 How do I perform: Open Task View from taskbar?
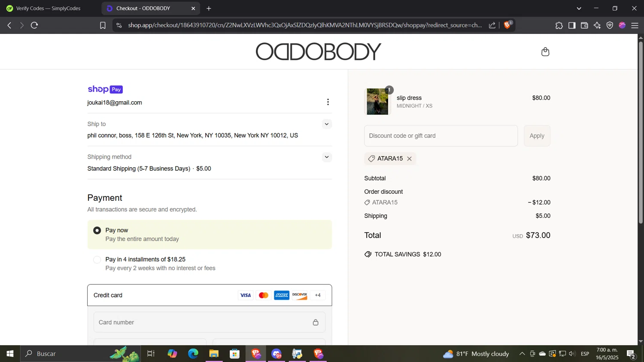click(151, 354)
